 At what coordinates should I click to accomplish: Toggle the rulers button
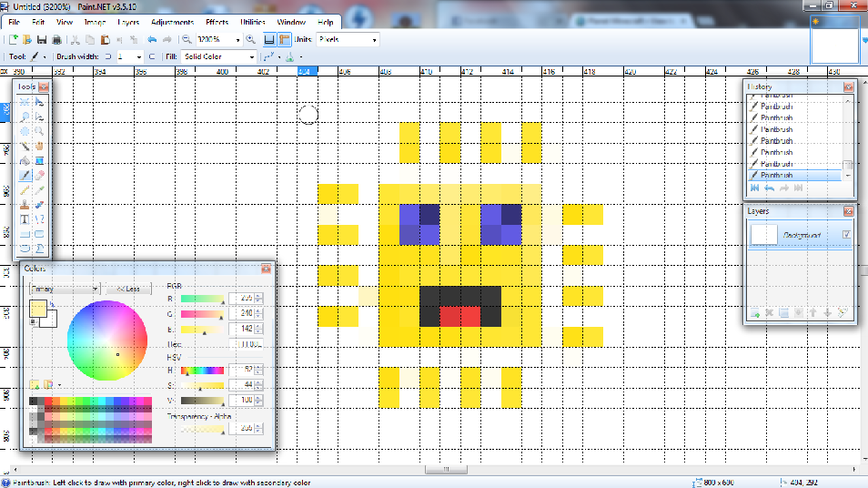[284, 39]
